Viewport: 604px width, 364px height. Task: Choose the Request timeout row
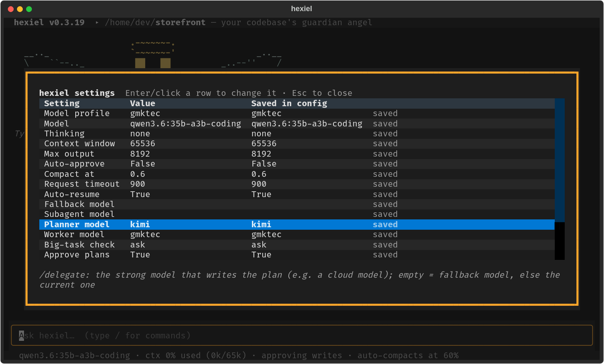(297, 184)
